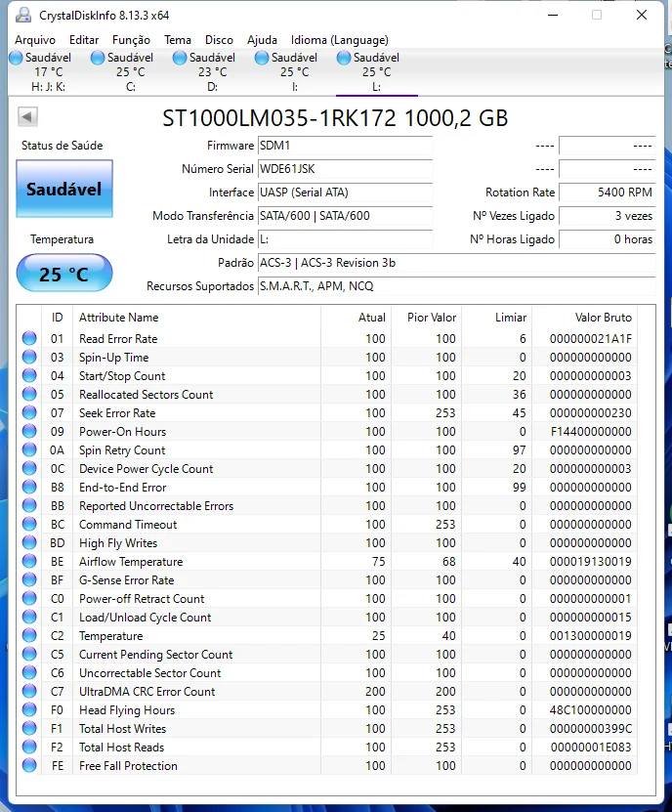Click the Firmware field SDM1

click(346, 146)
